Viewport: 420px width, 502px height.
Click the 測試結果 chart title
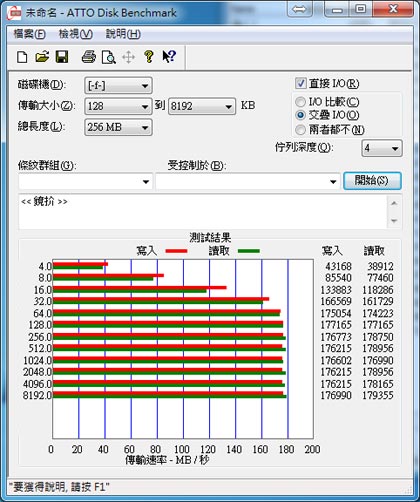210,237
